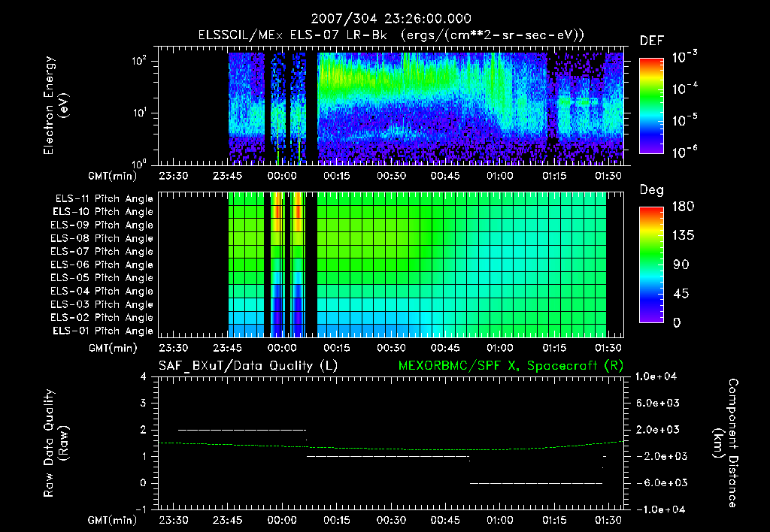Viewport: 770px width, 532px height.
Task: Click the data quality line segment at level 2
Action: [242, 430]
